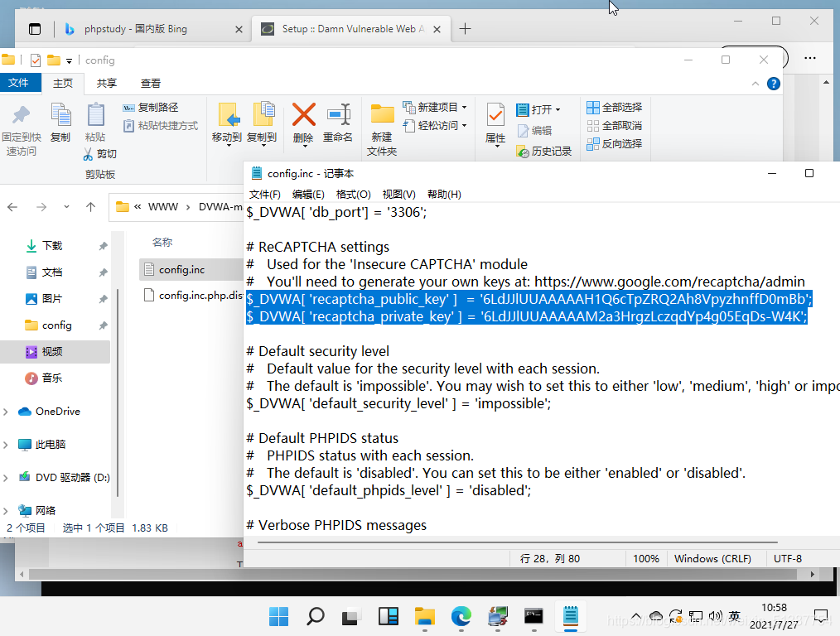
Task: Open the Windows Start menu
Action: [278, 617]
